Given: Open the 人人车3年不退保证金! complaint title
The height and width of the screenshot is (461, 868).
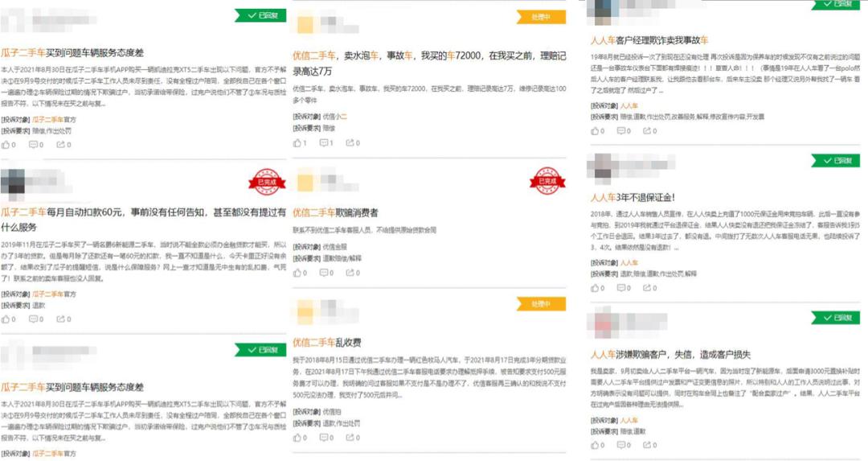Looking at the screenshot, I should click(x=633, y=197).
